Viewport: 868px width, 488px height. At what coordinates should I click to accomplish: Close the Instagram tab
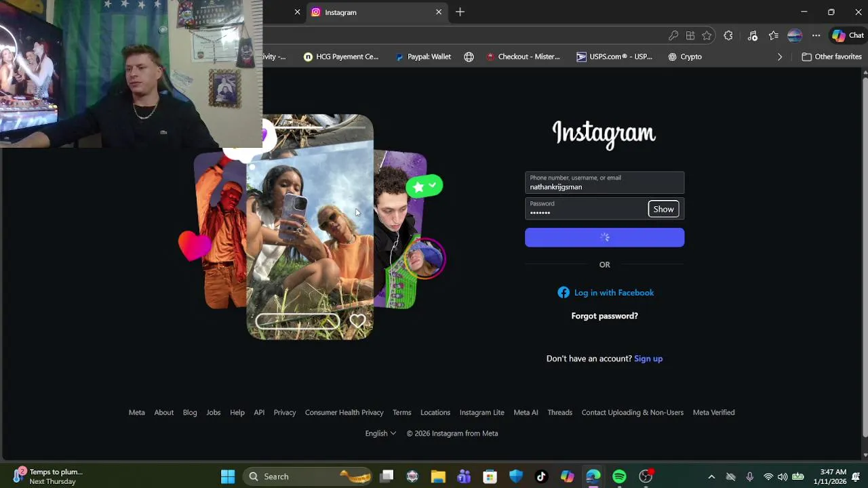[x=439, y=12]
